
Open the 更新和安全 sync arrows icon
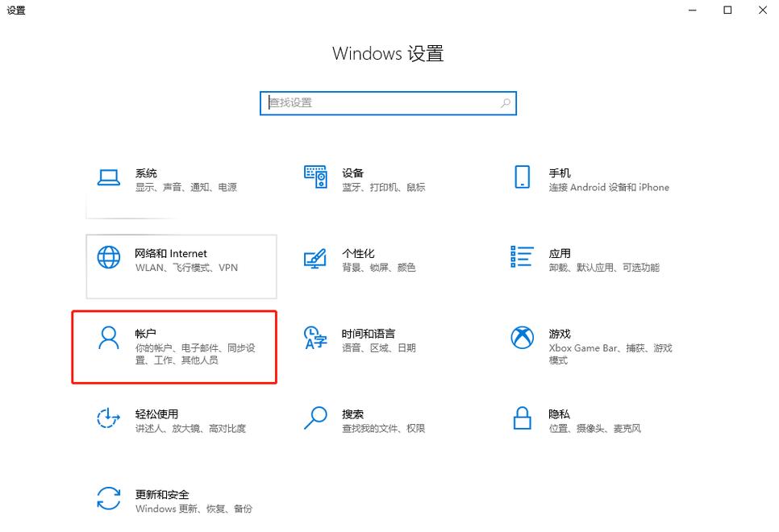pyautogui.click(x=108, y=498)
